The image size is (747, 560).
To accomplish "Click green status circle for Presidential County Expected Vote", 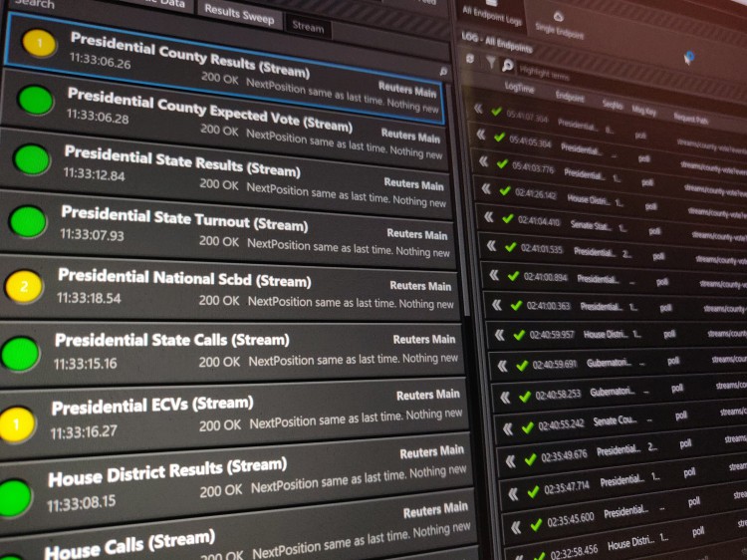I will click(35, 100).
